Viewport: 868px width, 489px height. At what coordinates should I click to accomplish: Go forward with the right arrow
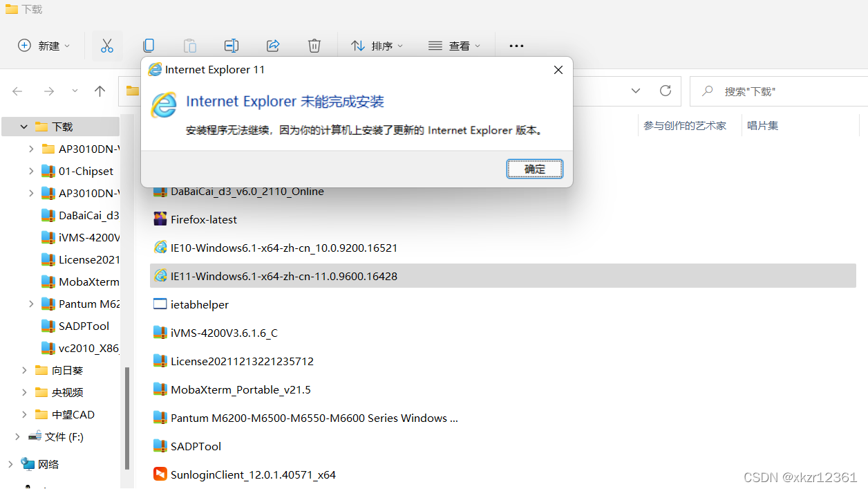48,91
